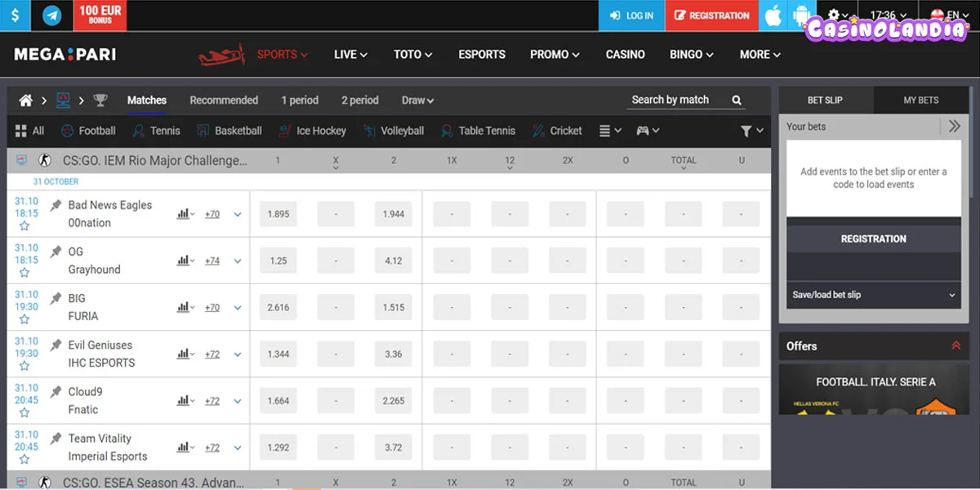
Task: Switch to the Recommended tab
Action: point(224,100)
